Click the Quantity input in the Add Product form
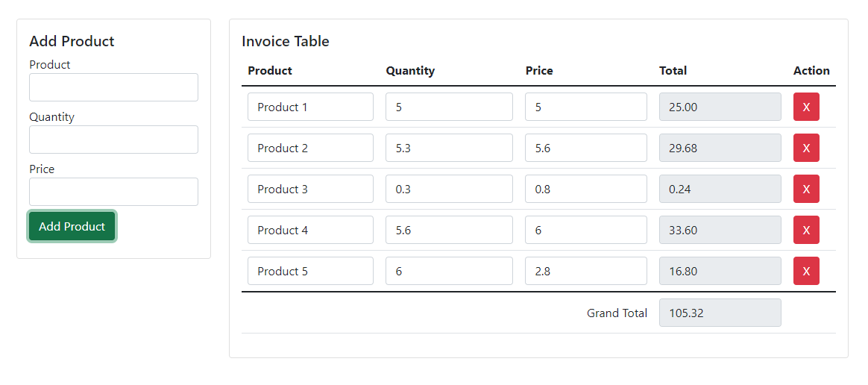This screenshot has width=868, height=385. [113, 140]
